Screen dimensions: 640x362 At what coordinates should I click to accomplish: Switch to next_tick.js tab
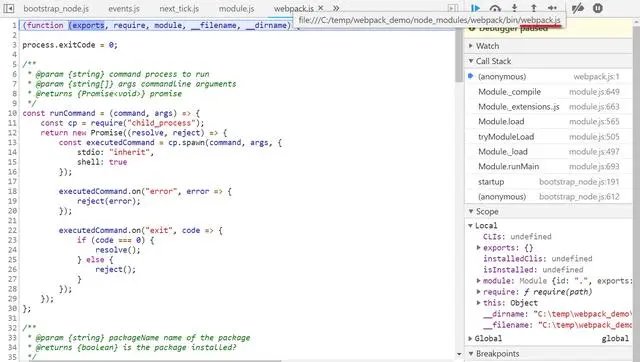pyautogui.click(x=179, y=8)
